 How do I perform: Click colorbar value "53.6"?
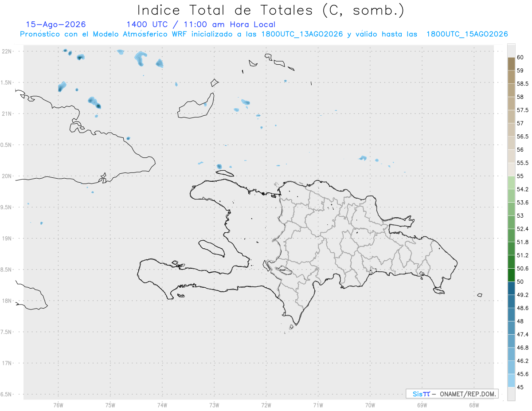coord(522,203)
